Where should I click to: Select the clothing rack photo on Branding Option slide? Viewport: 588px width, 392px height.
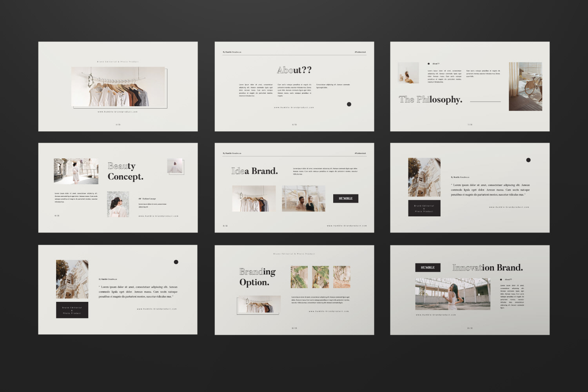pyautogui.click(x=259, y=304)
